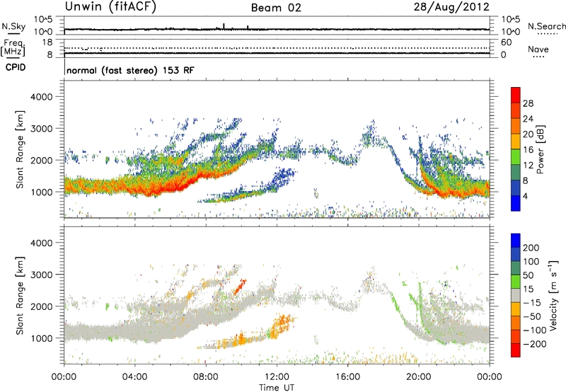Click the '60' tick on Nave axis
The width and height of the screenshot is (566, 392).
pyautogui.click(x=506, y=42)
